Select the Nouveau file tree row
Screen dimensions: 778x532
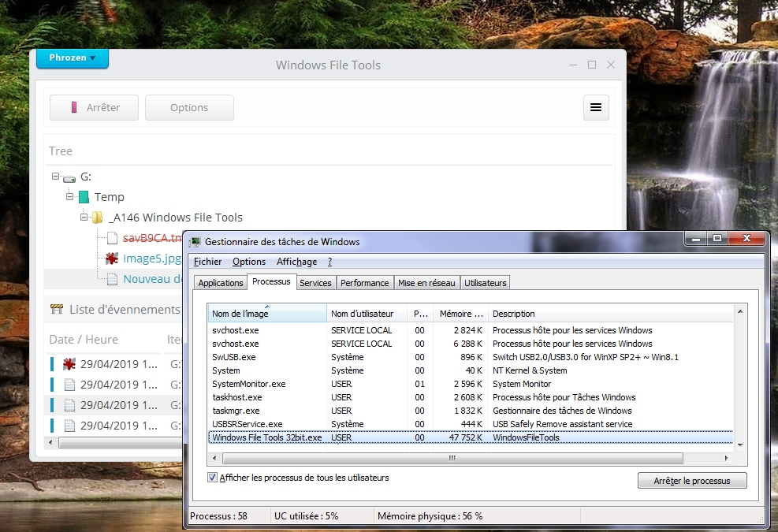click(x=114, y=279)
